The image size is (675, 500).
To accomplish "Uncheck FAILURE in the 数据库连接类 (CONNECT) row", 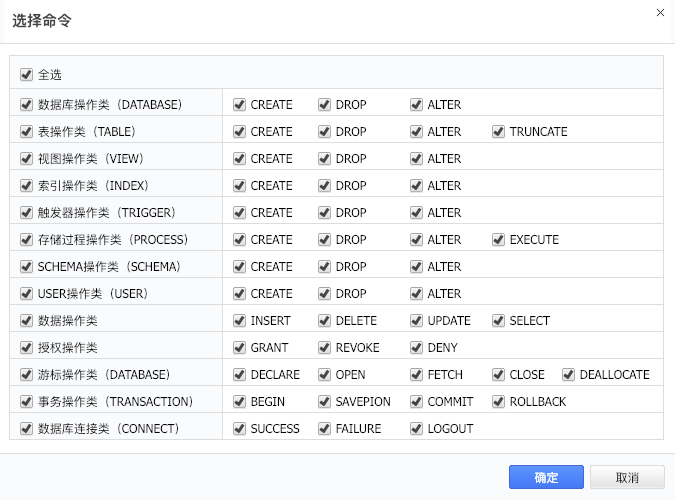I will pos(325,428).
